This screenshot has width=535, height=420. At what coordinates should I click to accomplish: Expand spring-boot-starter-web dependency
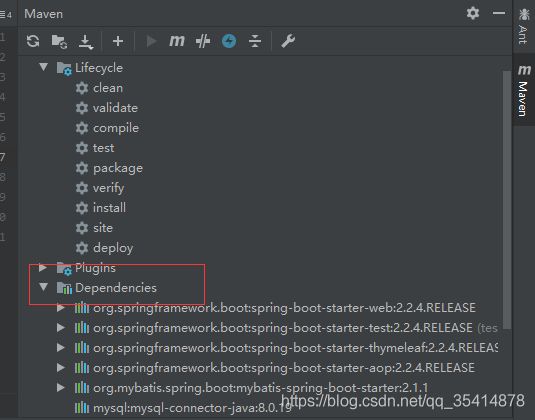(61, 308)
